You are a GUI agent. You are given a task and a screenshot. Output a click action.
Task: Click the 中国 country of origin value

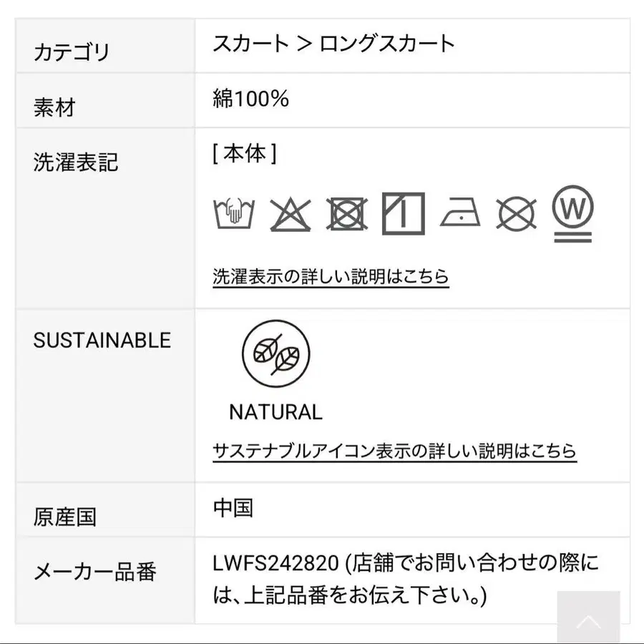pos(233,507)
